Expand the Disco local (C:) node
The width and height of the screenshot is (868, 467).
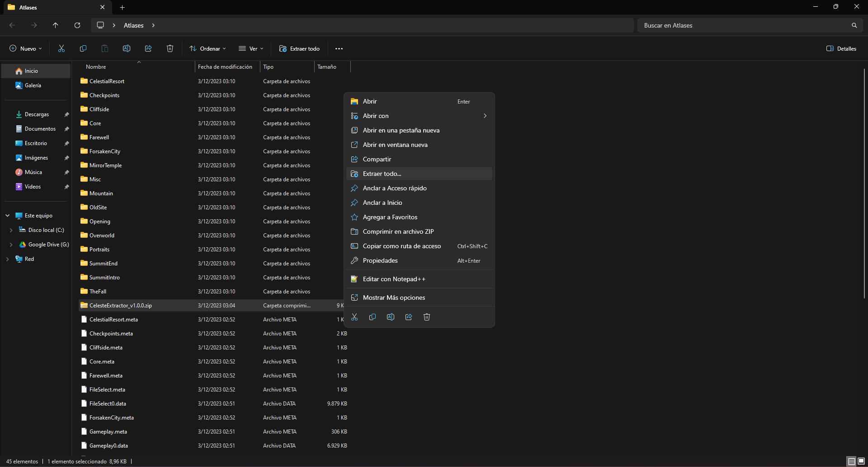[x=11, y=230]
